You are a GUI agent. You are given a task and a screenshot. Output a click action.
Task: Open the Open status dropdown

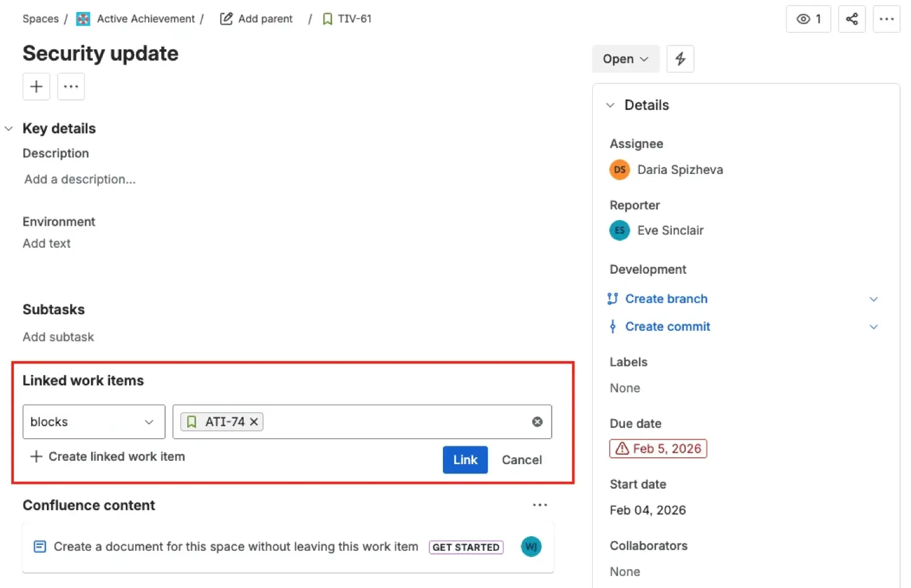625,58
